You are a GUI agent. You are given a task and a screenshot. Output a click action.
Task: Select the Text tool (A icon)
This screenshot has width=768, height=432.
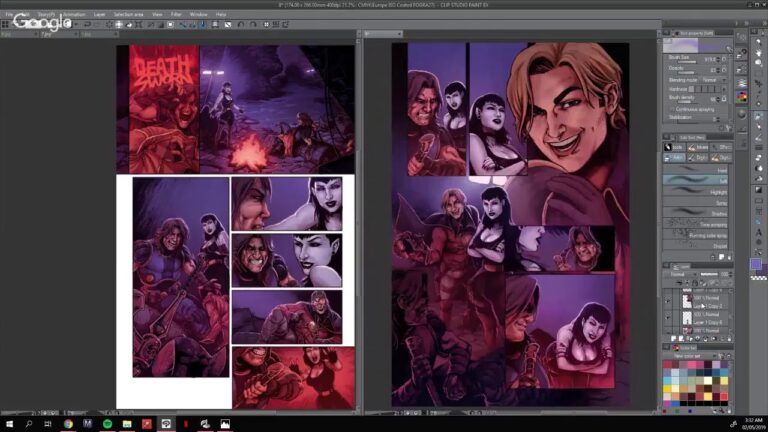click(x=759, y=232)
